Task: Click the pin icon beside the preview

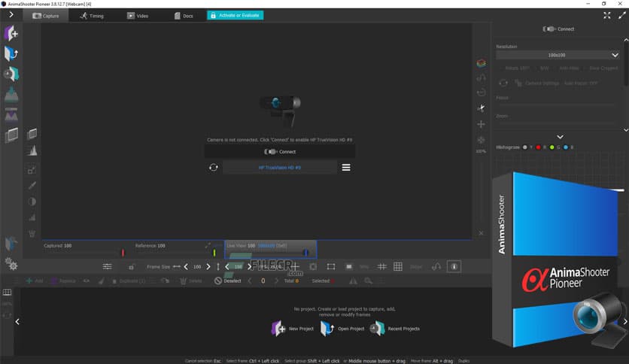Action: pos(481,108)
